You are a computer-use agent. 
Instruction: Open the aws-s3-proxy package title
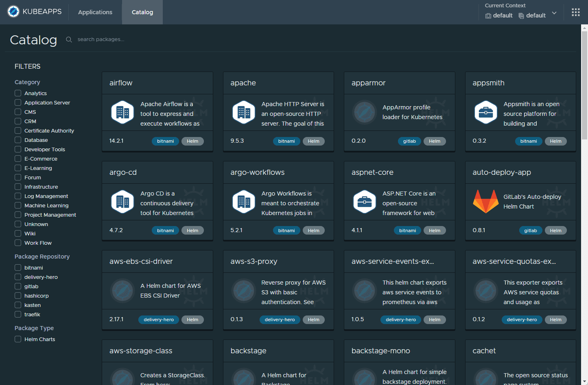click(254, 261)
